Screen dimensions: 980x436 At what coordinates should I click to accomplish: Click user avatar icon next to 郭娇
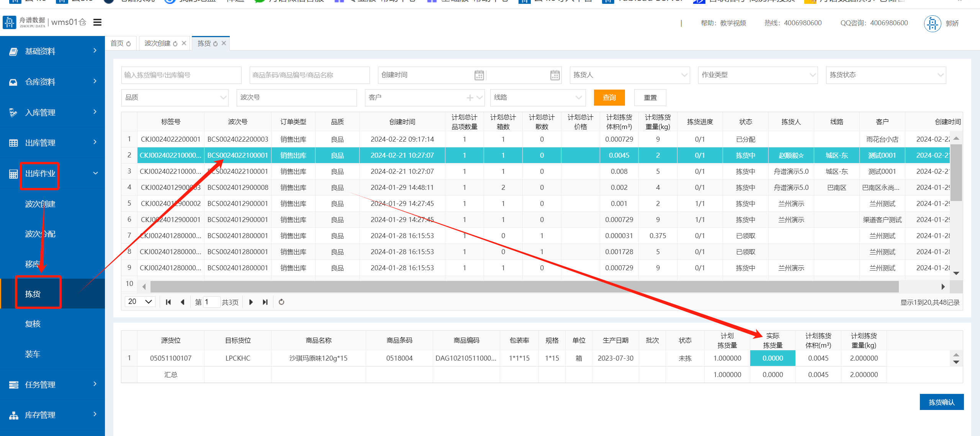(x=932, y=24)
